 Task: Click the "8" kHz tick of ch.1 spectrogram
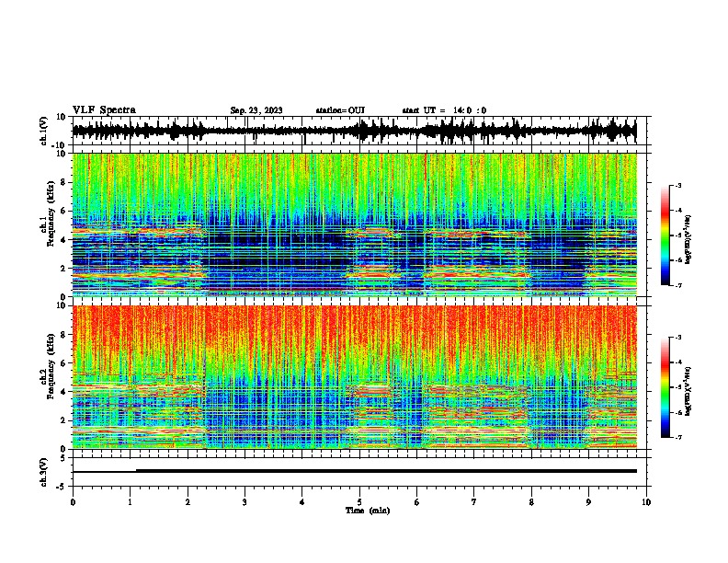point(63,182)
